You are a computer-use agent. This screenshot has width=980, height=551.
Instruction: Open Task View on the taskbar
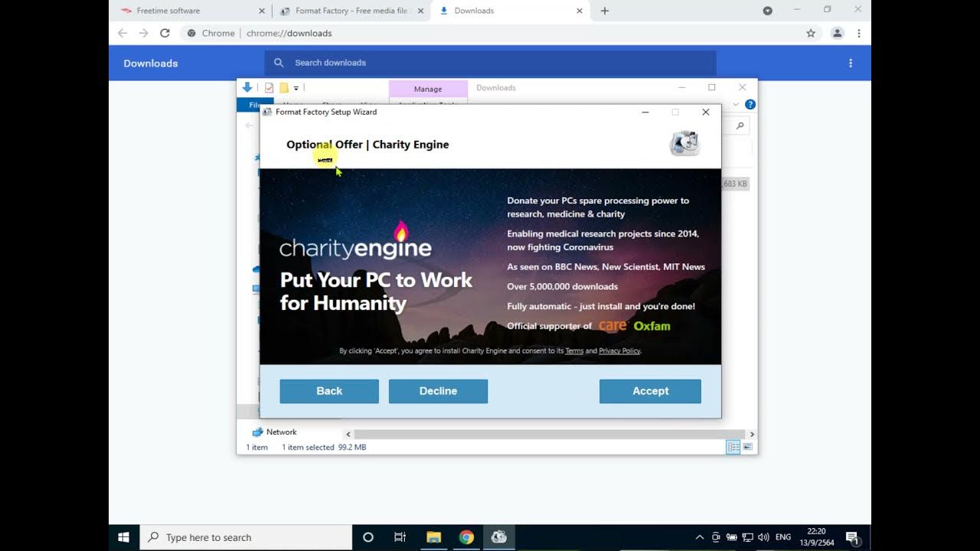coord(400,537)
